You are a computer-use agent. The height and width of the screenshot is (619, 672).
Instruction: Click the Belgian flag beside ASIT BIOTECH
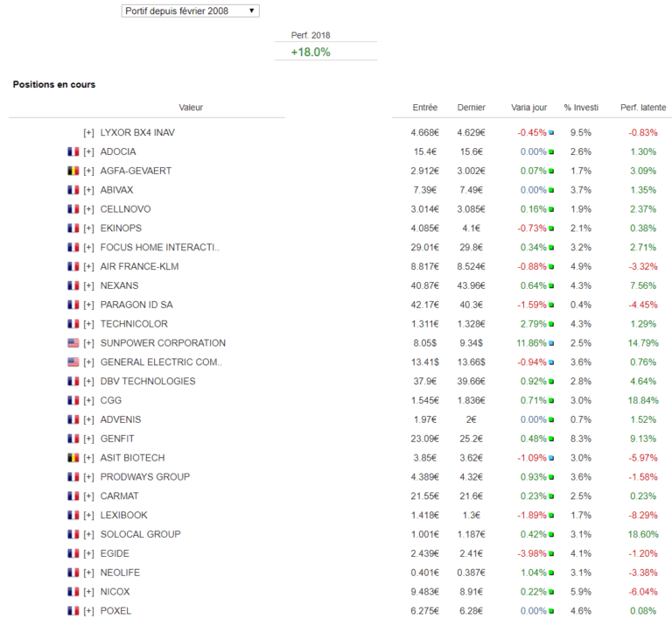(x=73, y=458)
